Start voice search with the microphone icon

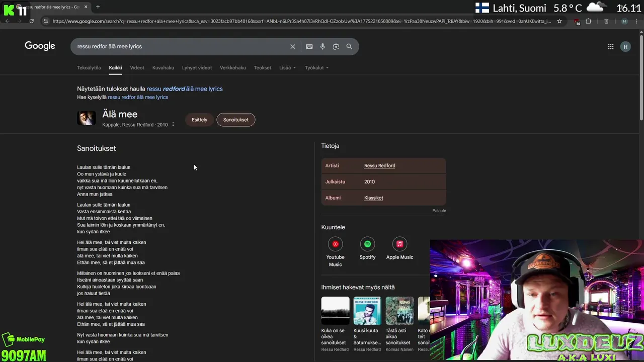point(323,46)
